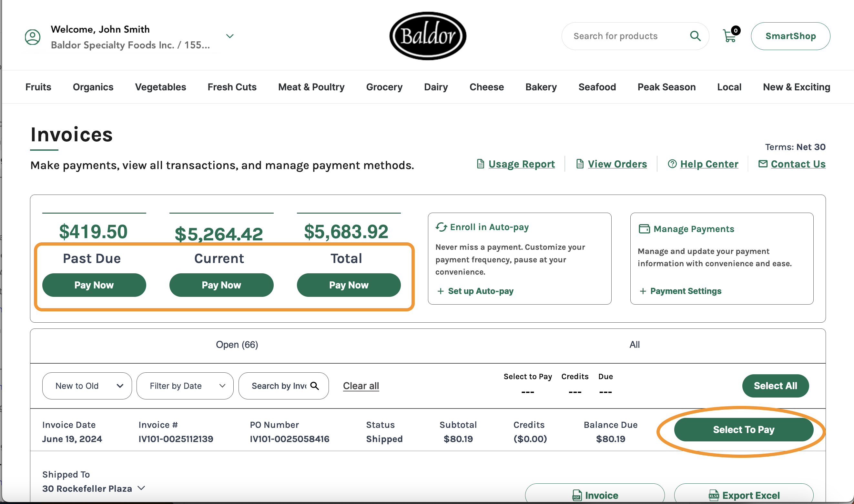Click the SmartShop button
The image size is (854, 504).
click(790, 36)
